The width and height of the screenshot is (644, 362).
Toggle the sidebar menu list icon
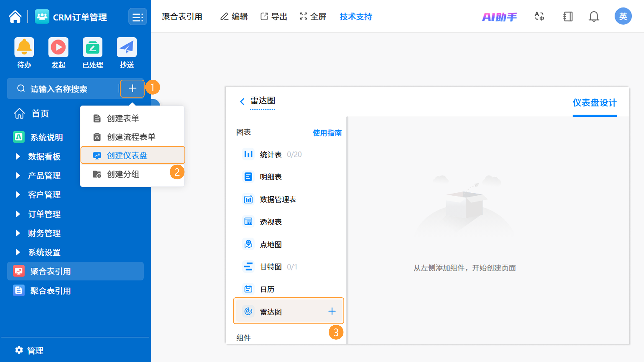coord(138,17)
